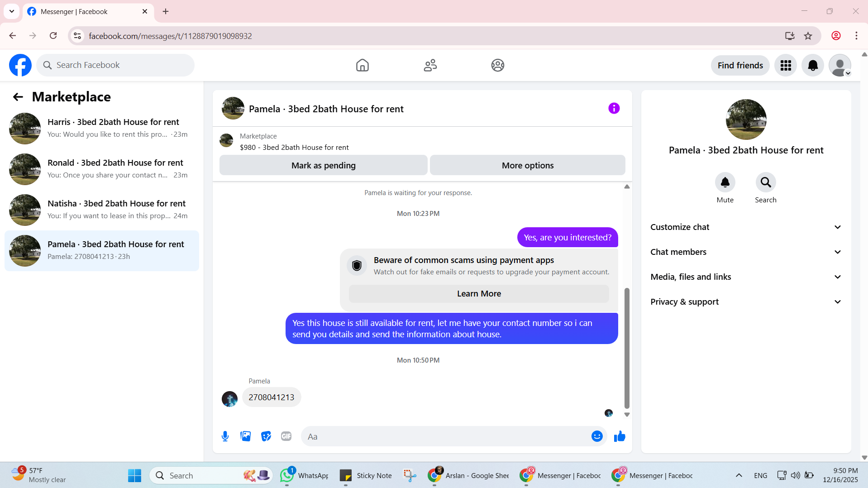Open the taskbar clock and date
This screenshot has width=868, height=488.
[840, 475]
